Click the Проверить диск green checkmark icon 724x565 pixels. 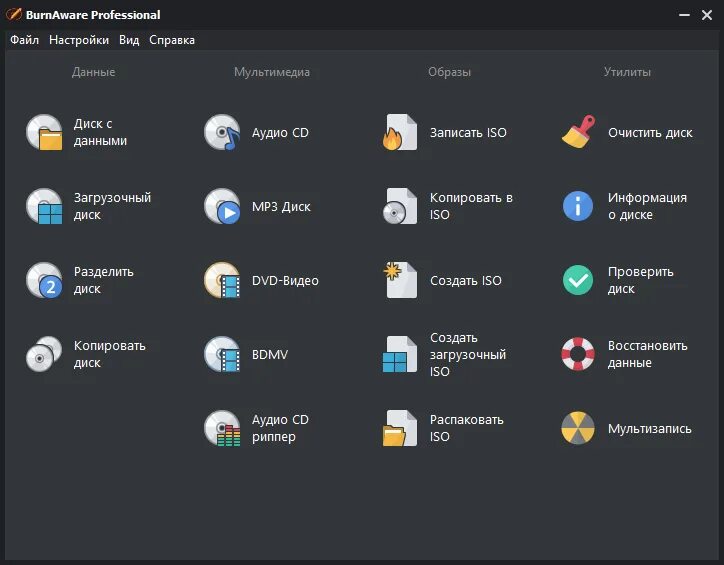tap(578, 280)
